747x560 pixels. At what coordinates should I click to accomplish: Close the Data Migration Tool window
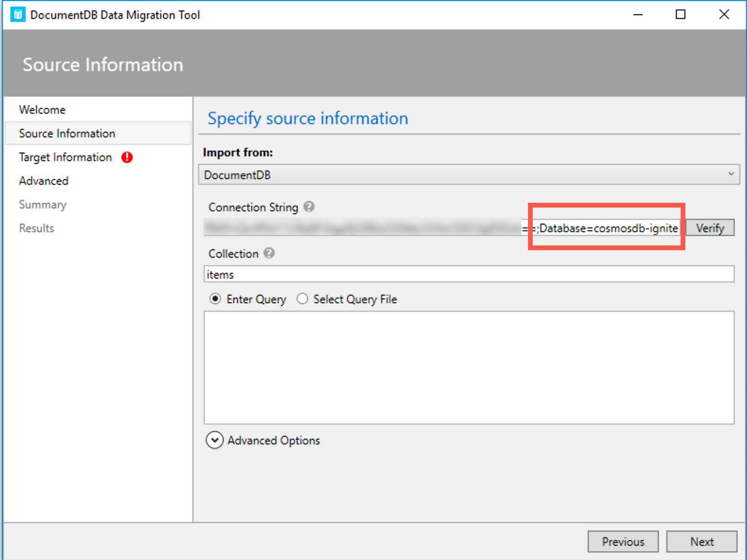[x=724, y=15]
